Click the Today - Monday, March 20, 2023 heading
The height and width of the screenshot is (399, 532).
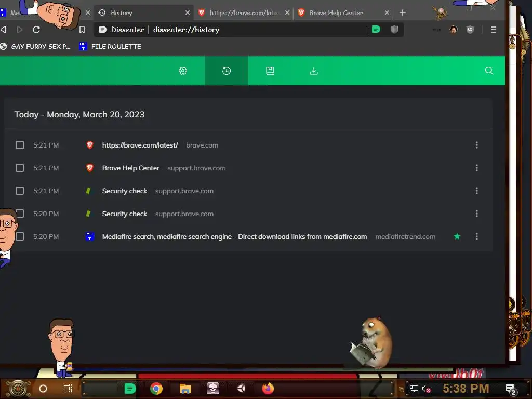[x=79, y=115]
